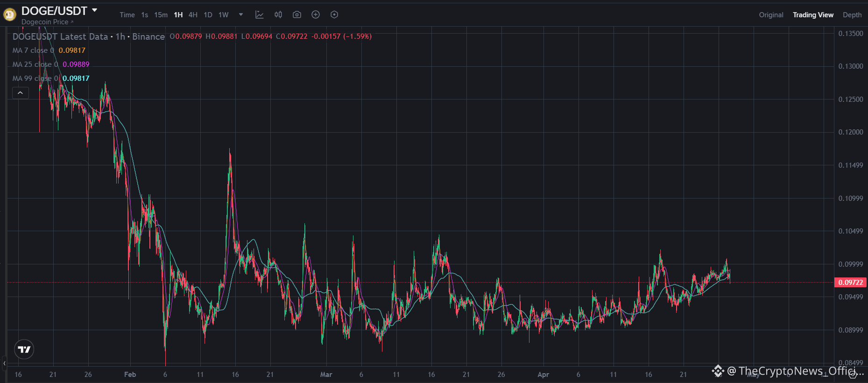Click the high value H0.09881

click(x=221, y=36)
